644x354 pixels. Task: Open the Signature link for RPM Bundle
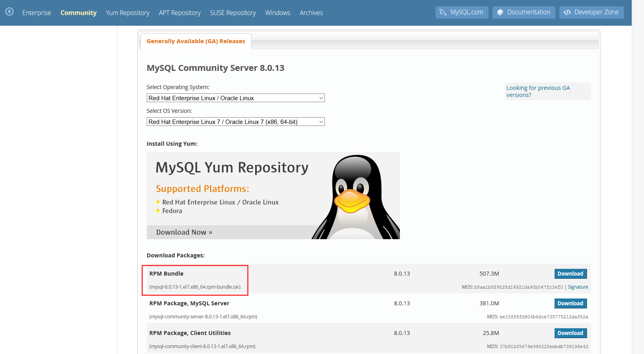(x=578, y=287)
